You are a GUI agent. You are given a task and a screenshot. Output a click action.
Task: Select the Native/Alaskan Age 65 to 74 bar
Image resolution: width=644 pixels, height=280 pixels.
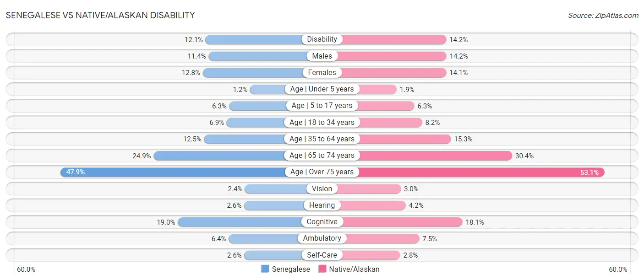point(435,156)
